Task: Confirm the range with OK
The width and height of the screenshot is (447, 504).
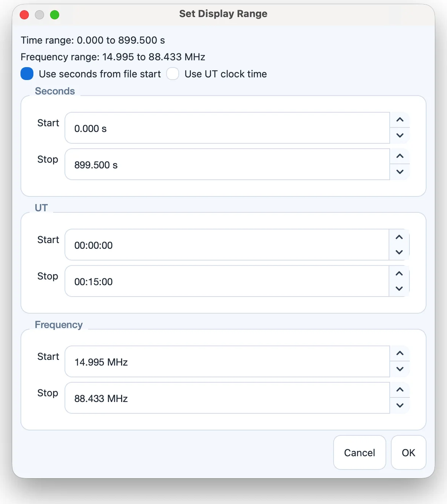Action: (x=409, y=452)
